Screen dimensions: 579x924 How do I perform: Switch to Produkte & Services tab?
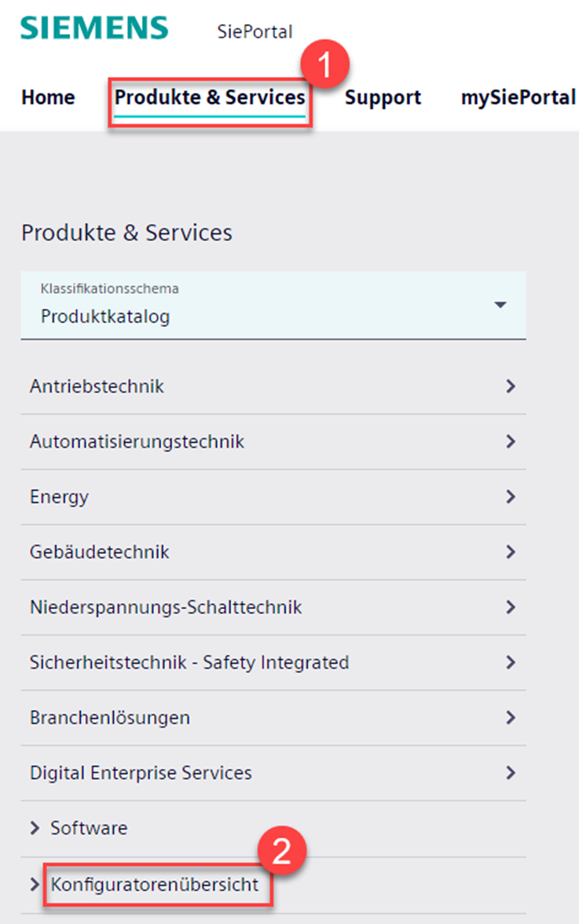point(210,97)
